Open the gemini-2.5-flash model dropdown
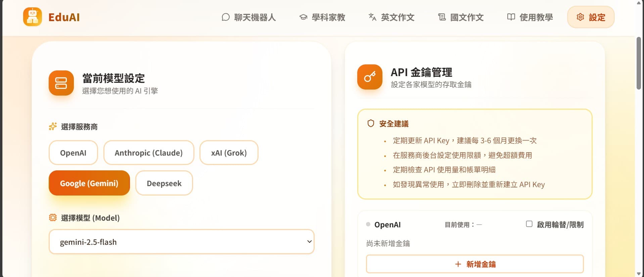 pyautogui.click(x=182, y=242)
